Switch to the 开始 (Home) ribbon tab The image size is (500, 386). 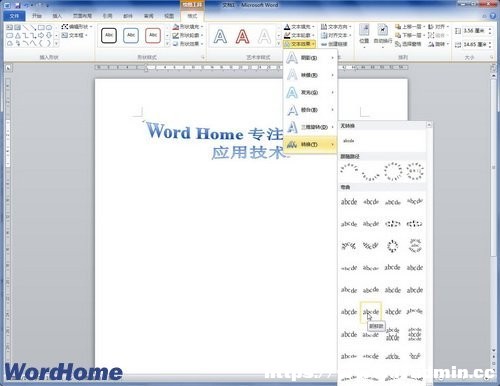click(37, 16)
